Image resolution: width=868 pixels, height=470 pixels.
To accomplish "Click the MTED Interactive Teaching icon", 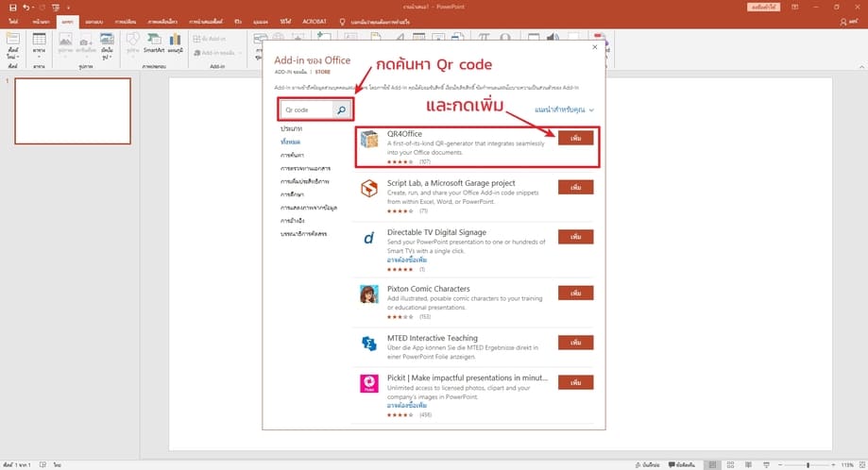I will (x=369, y=344).
